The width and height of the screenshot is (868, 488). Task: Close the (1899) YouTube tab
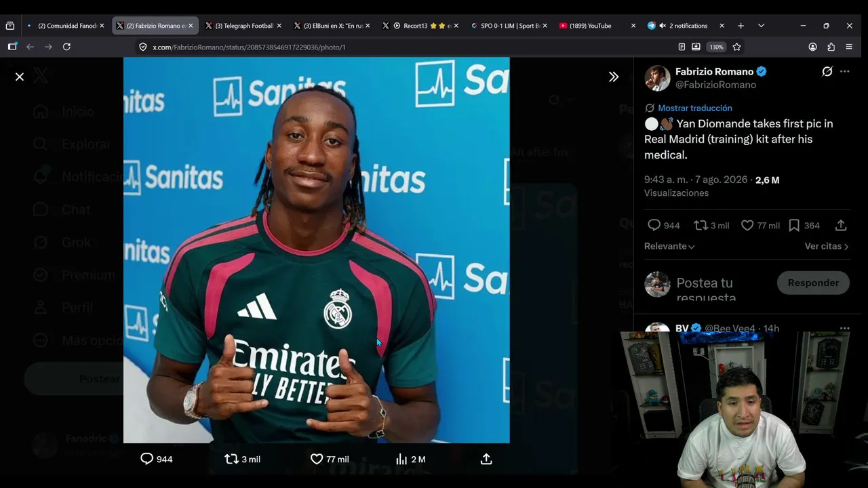click(x=633, y=26)
